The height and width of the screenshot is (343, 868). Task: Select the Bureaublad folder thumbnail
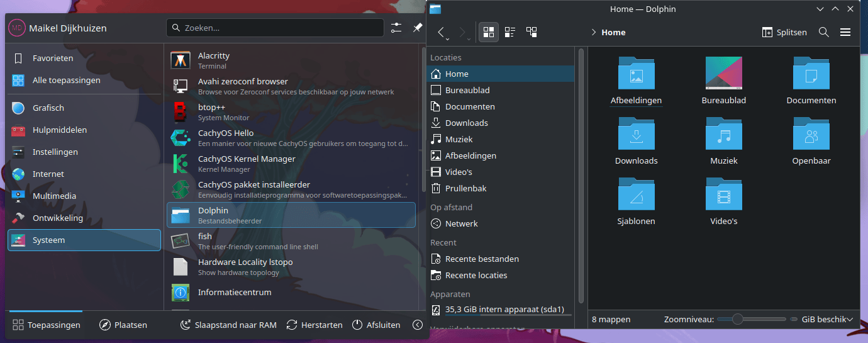[724, 73]
